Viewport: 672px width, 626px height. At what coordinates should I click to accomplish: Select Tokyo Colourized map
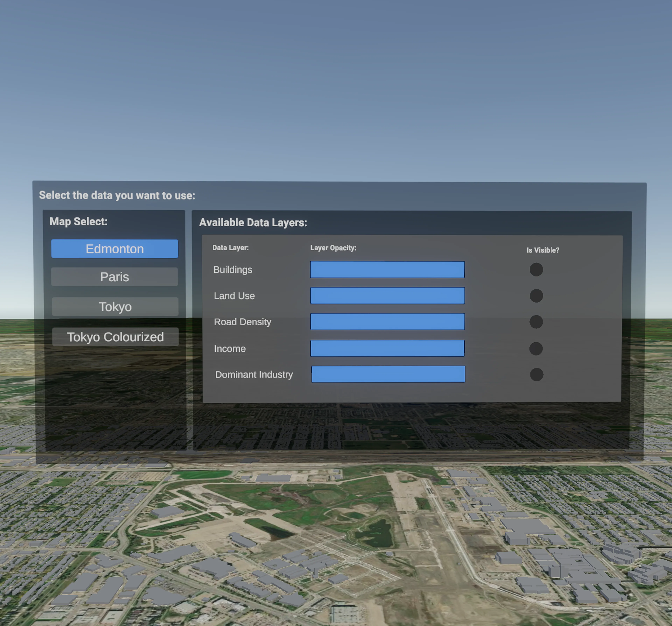pos(115,337)
